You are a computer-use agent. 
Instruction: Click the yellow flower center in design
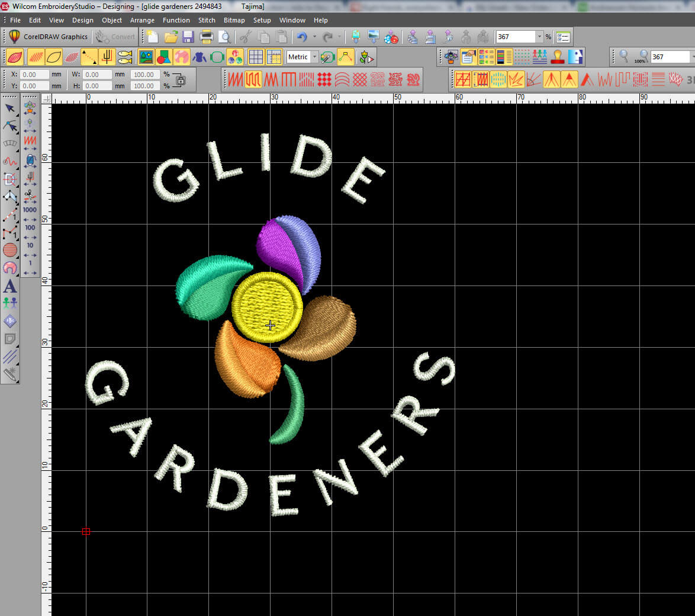[x=267, y=307]
